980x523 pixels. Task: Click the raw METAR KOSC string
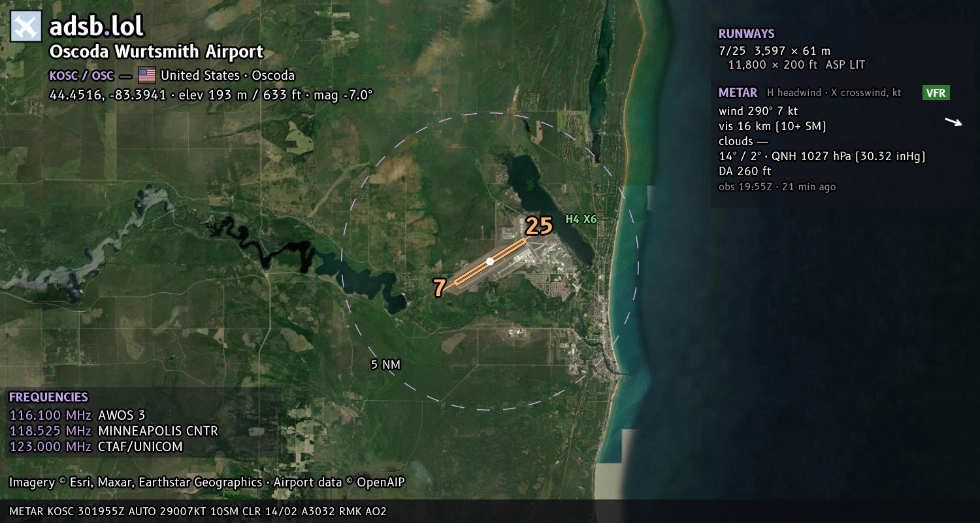[198, 511]
